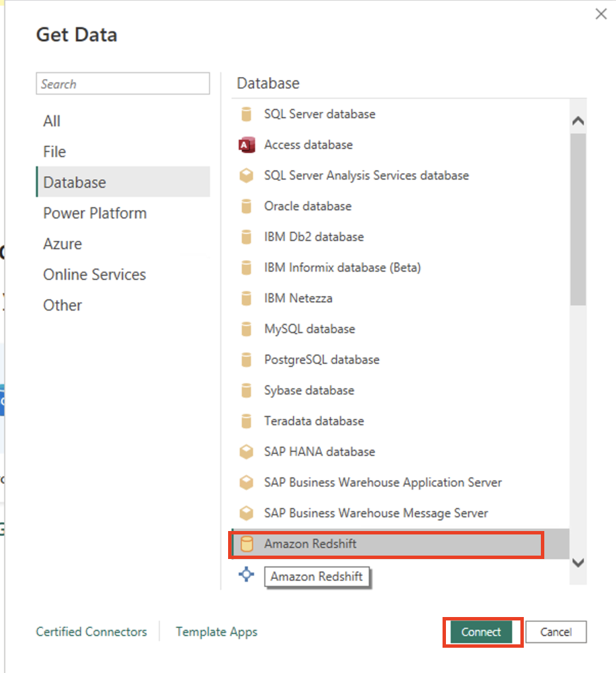Screen dimensions: 616x673
Task: Click the IBM Db2 database icon
Action: click(246, 237)
